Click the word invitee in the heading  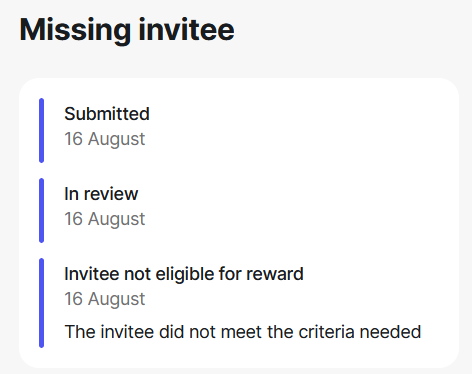187,30
